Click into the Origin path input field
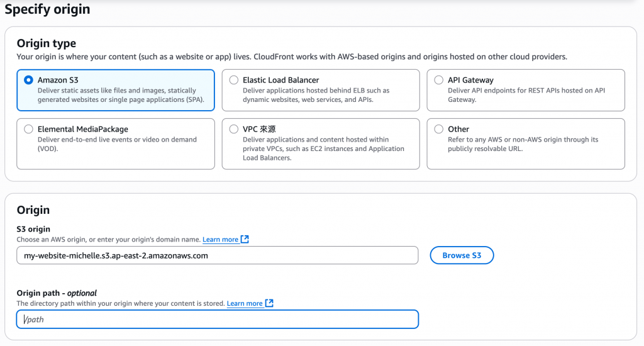The width and height of the screenshot is (644, 346). [x=217, y=320]
